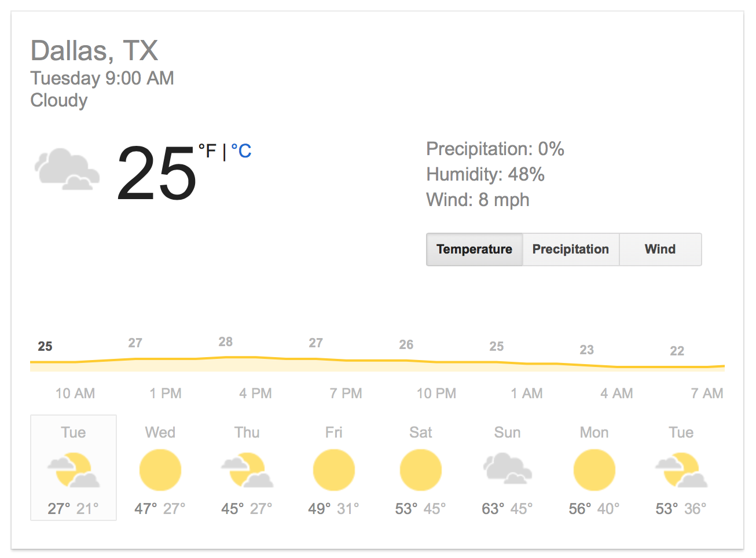Select Fahrenheit temperature unit

[x=207, y=151]
